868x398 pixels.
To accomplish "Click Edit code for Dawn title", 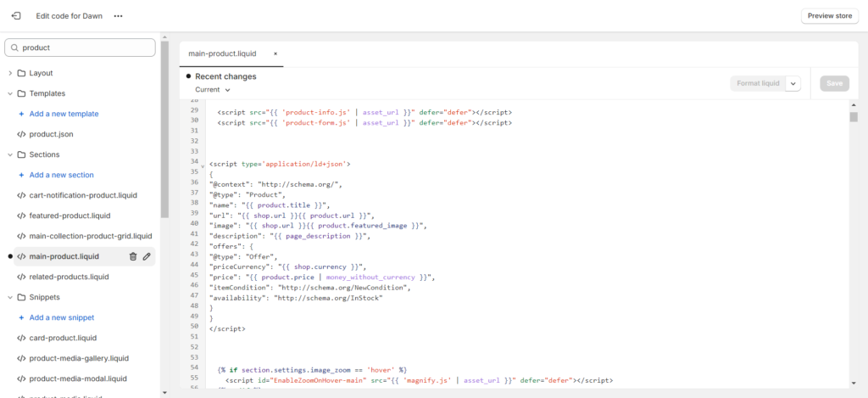I will [x=70, y=16].
